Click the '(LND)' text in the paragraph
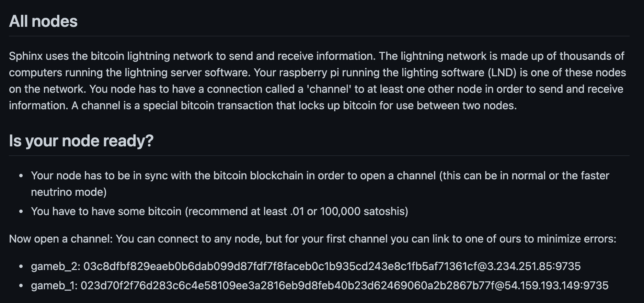 [x=502, y=72]
